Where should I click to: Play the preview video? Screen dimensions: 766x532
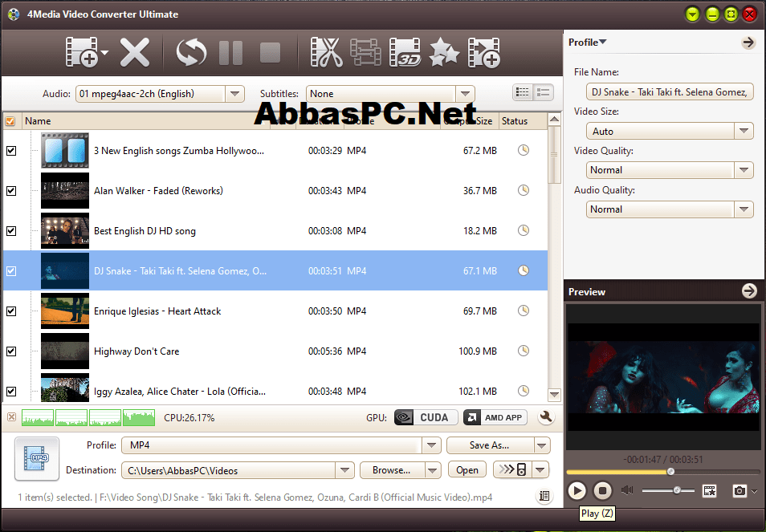tap(577, 490)
